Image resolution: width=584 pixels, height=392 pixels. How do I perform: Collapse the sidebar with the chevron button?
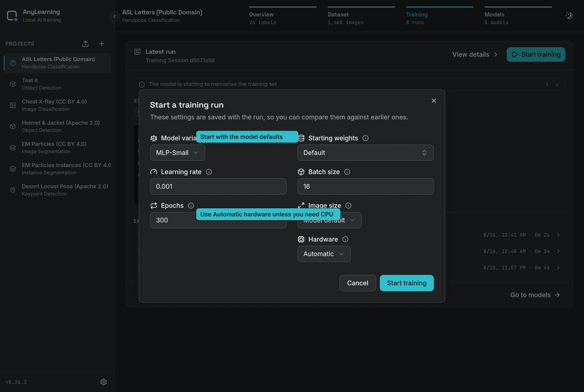(x=114, y=16)
